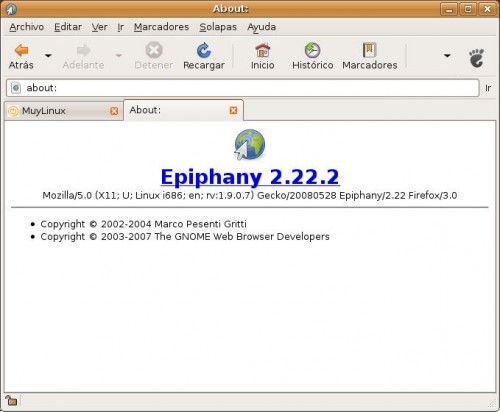500x412 pixels.
Task: Follow the Epiphany 2.22.2 link
Action: click(x=250, y=177)
